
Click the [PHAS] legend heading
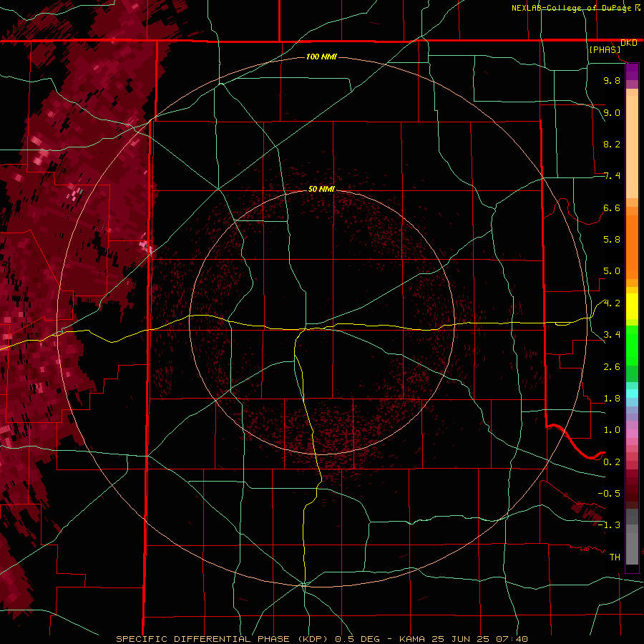pos(605,49)
